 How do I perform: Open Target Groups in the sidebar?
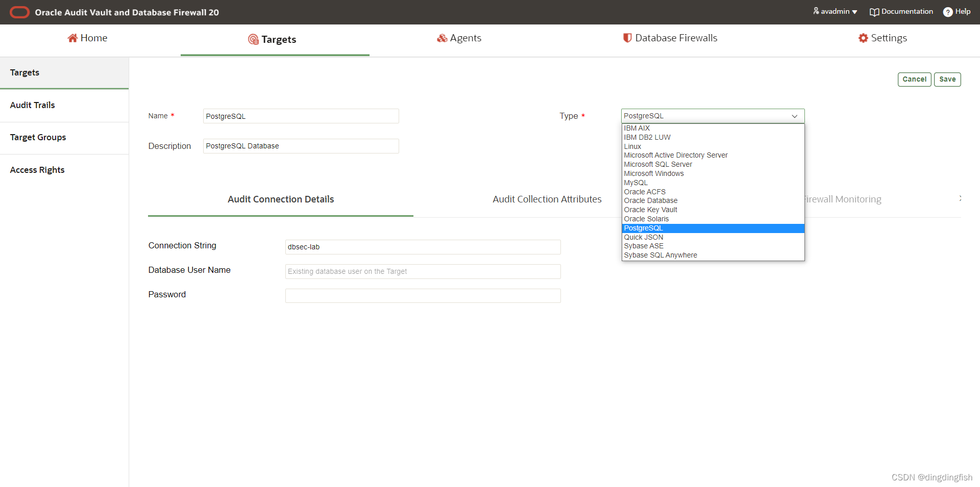tap(64, 137)
